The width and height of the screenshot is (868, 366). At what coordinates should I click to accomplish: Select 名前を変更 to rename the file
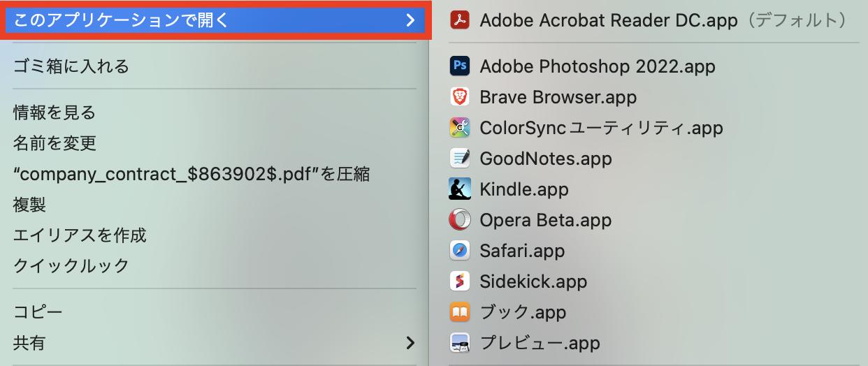pos(55,143)
